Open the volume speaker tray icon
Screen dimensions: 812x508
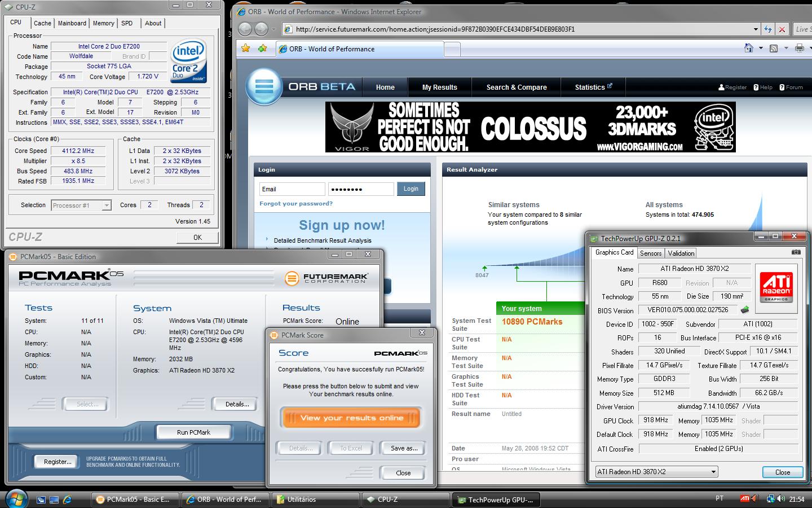tap(781, 499)
